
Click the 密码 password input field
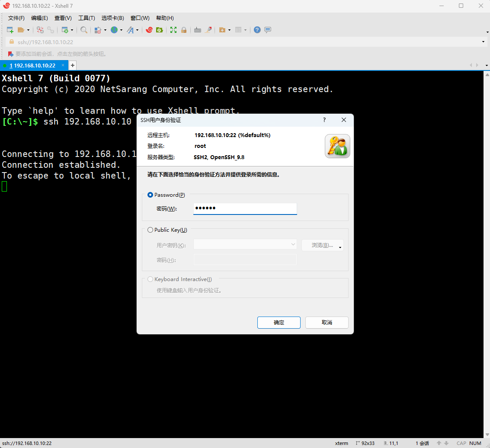click(245, 208)
